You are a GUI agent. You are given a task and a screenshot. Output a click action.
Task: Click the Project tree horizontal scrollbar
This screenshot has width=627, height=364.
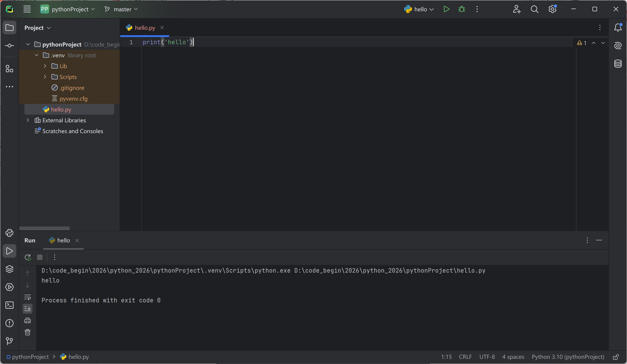pyautogui.click(x=44, y=228)
